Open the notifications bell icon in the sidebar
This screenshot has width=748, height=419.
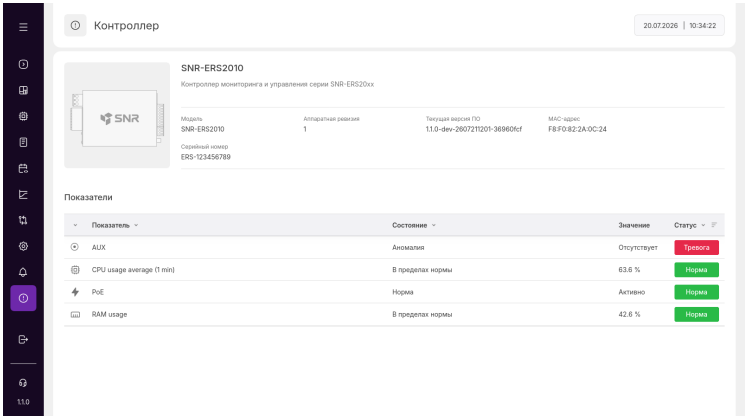point(23,272)
